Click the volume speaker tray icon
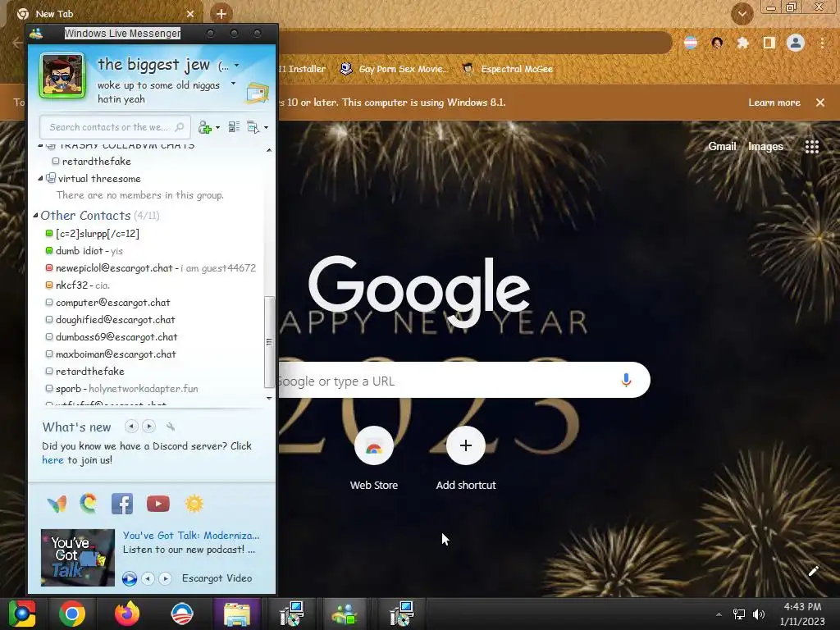 coord(759,614)
